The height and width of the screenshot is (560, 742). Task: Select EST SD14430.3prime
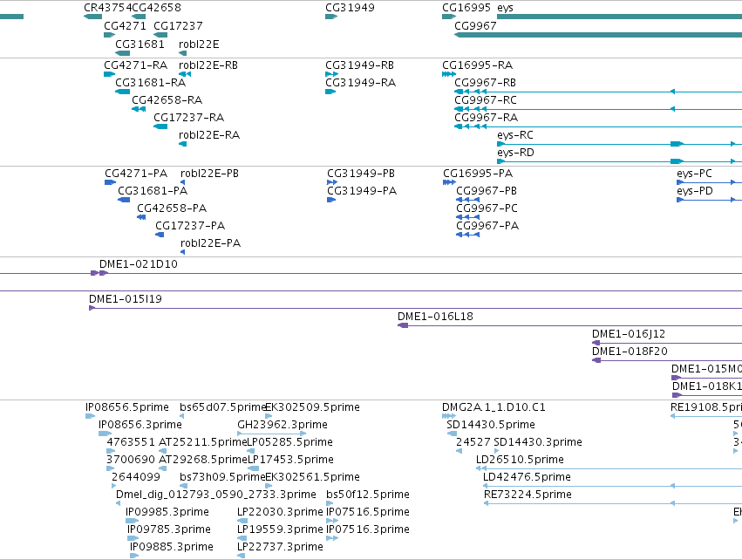538,442
